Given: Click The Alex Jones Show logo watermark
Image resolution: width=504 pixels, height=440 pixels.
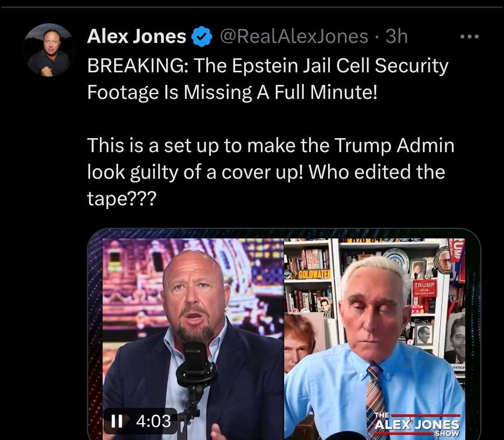Looking at the screenshot, I should 417,424.
